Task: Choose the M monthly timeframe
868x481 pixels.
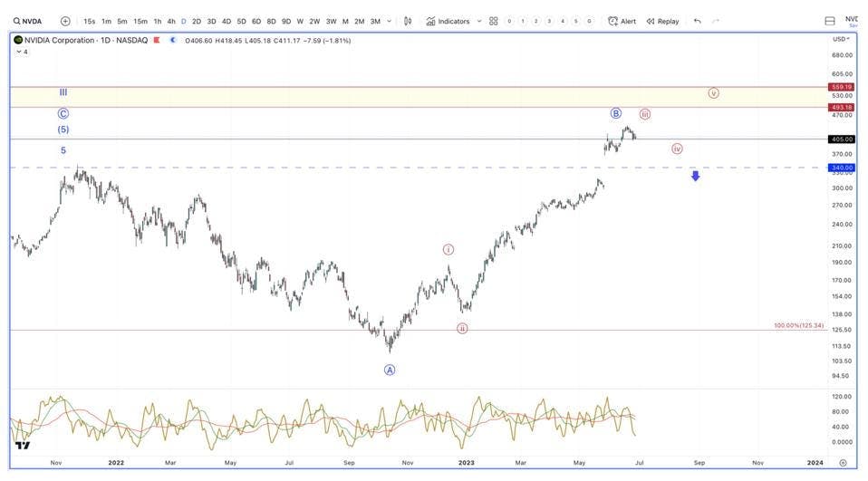Action: tap(345, 21)
